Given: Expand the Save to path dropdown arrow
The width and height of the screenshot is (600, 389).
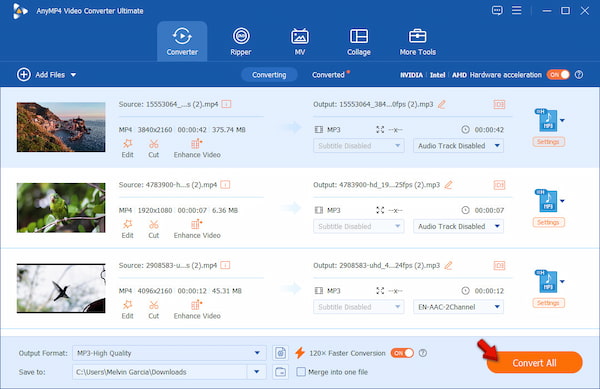Looking at the screenshot, I should 257,372.
